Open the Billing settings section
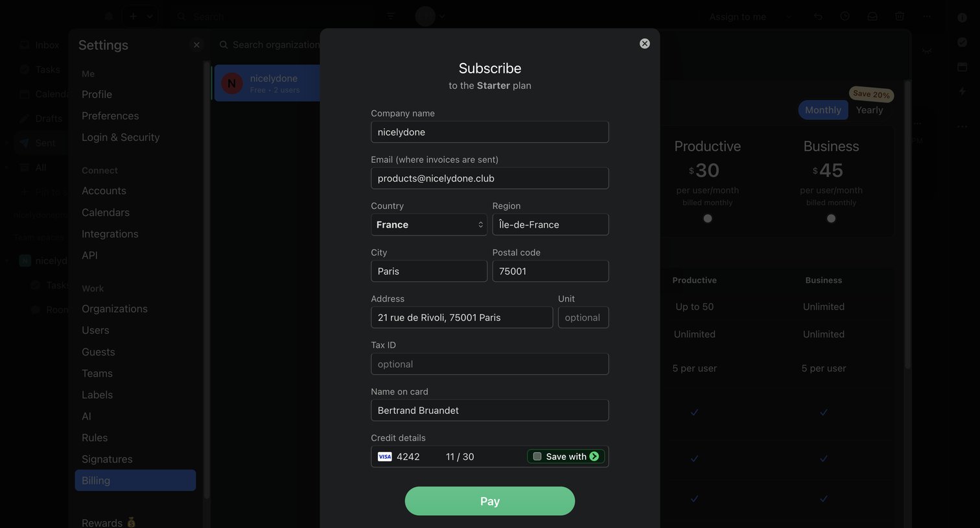Screen dimensions: 980x528 click(135, 481)
